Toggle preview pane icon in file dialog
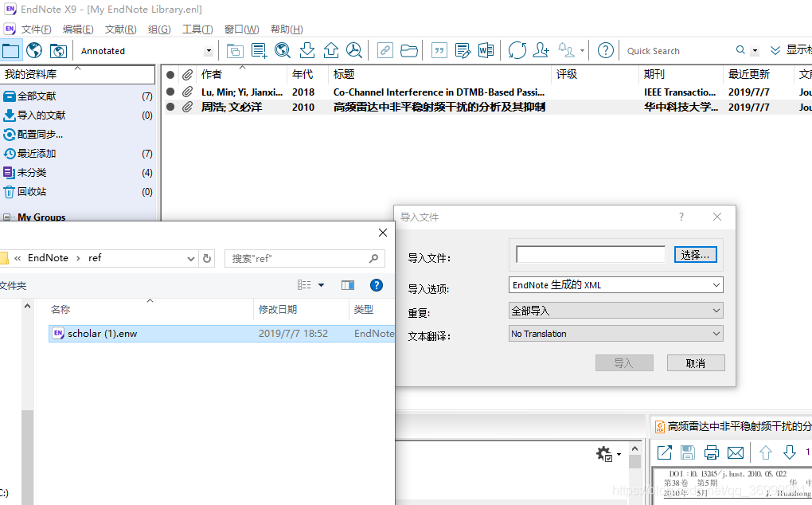Screen dimensions: 812x505 coord(348,285)
